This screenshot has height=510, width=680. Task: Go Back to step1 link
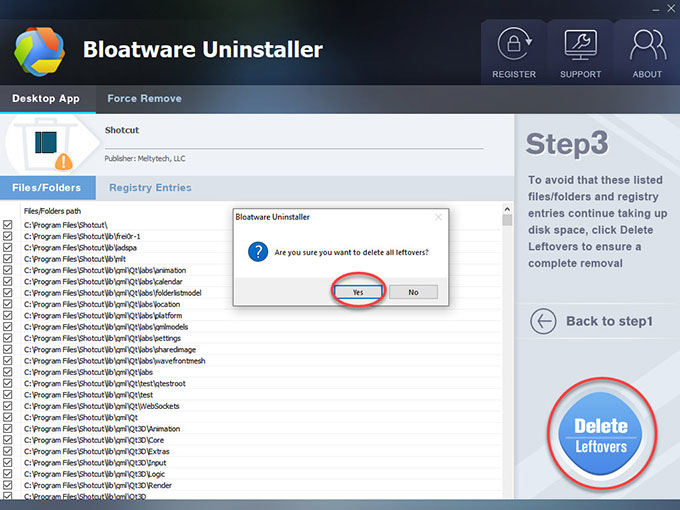point(609,321)
